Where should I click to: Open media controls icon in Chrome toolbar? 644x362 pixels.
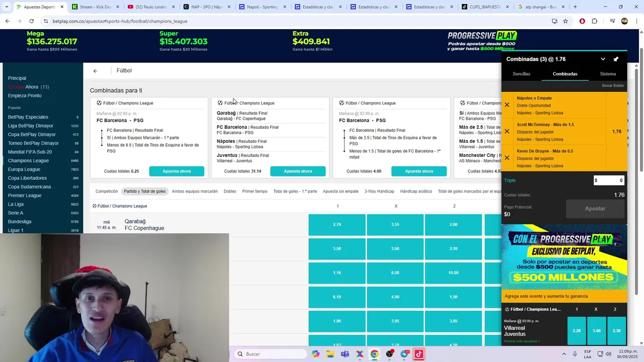click(x=612, y=21)
